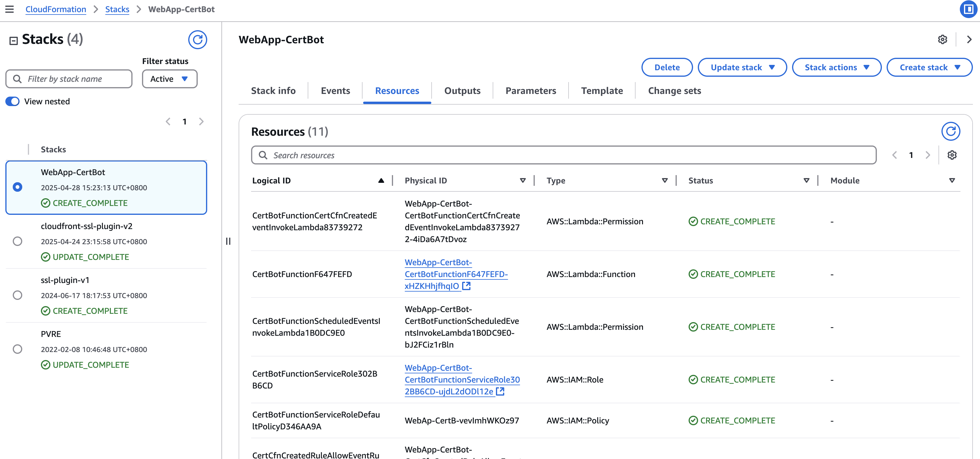Click CREATE_COMPLETE status of AWS::IAM::Policy row
The image size is (980, 459).
(x=732, y=420)
